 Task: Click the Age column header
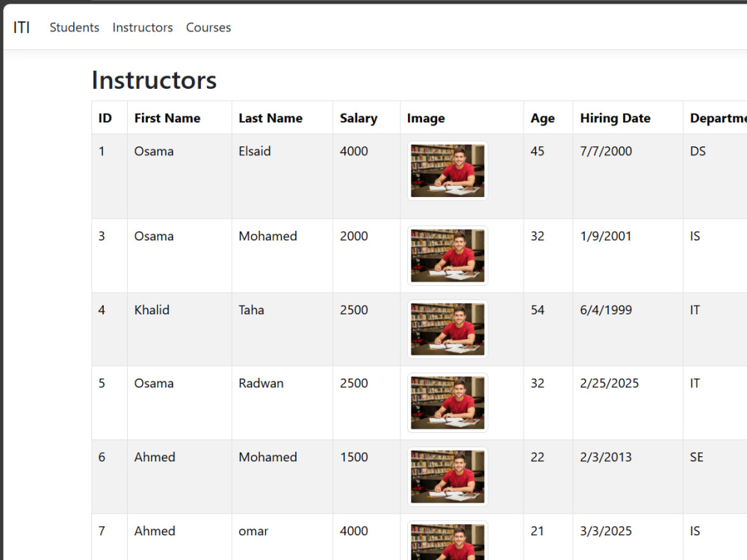pos(542,118)
